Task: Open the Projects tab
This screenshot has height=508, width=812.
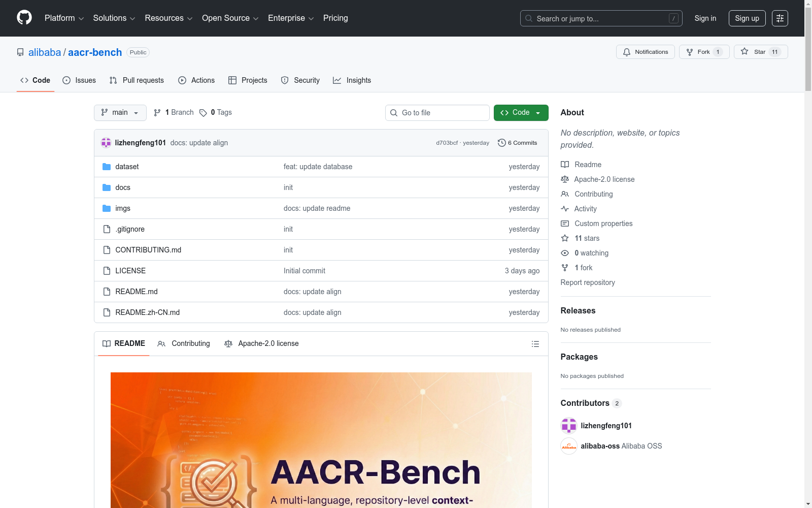Action: coord(248,80)
